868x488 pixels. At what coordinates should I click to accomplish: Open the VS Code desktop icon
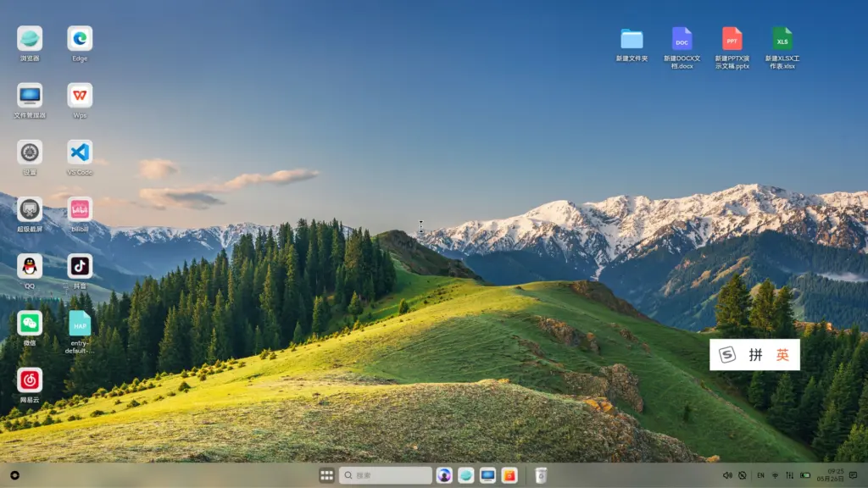click(80, 152)
